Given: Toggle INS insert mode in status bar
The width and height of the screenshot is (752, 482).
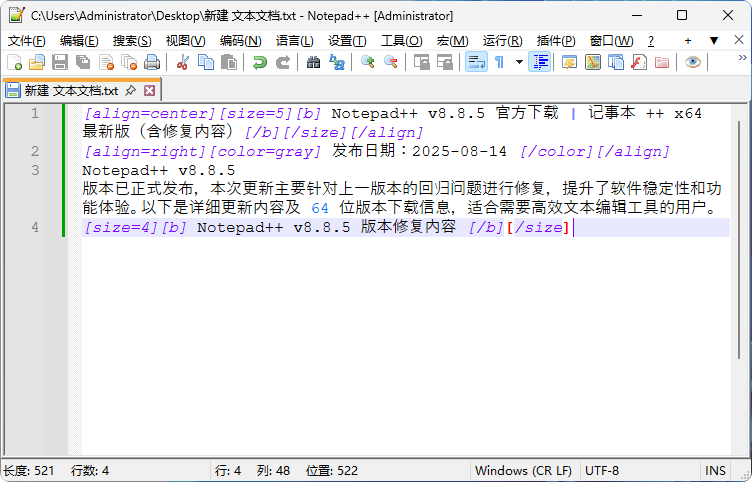Looking at the screenshot, I should pyautogui.click(x=715, y=470).
